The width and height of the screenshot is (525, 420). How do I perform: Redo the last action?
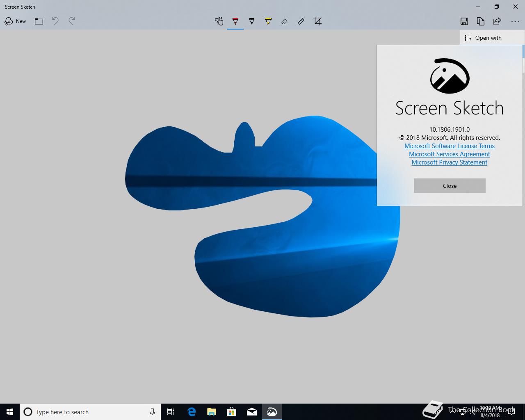[72, 21]
